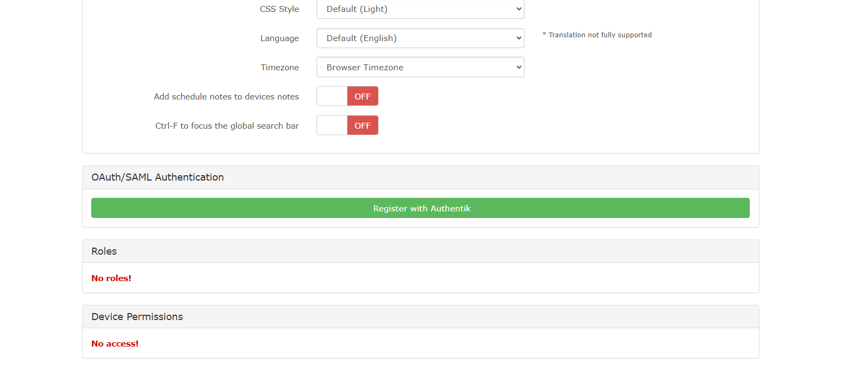Screen dimensions: 868x379
Task: Click Register with Authentik button
Action: (420, 208)
